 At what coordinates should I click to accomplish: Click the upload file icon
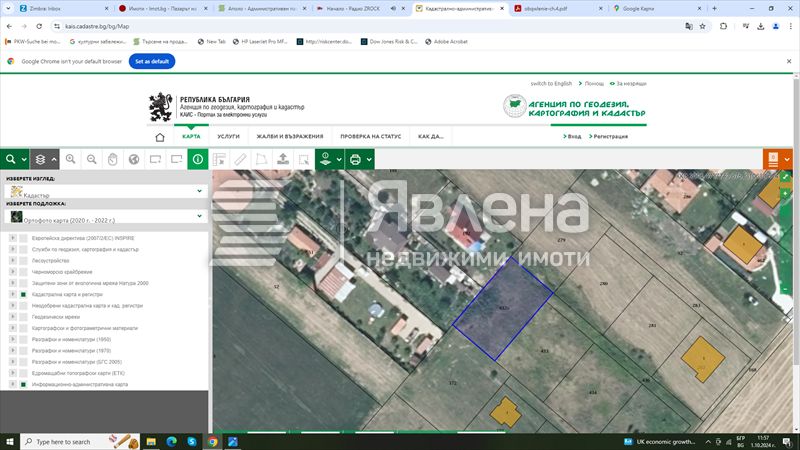tap(283, 160)
